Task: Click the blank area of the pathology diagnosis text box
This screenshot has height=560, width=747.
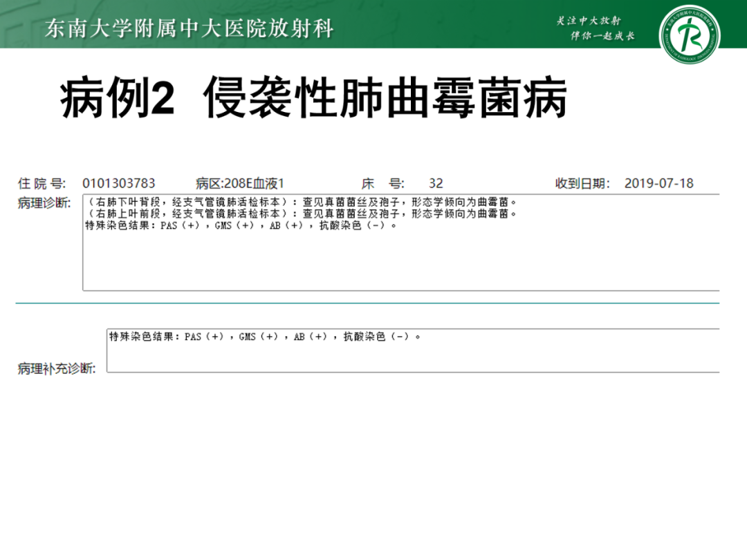Action: (x=400, y=262)
